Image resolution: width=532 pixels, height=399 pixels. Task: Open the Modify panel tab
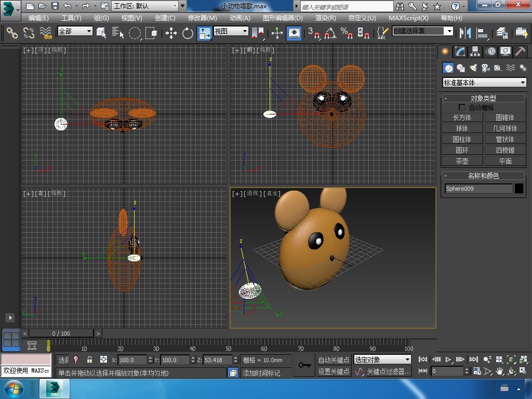point(460,51)
